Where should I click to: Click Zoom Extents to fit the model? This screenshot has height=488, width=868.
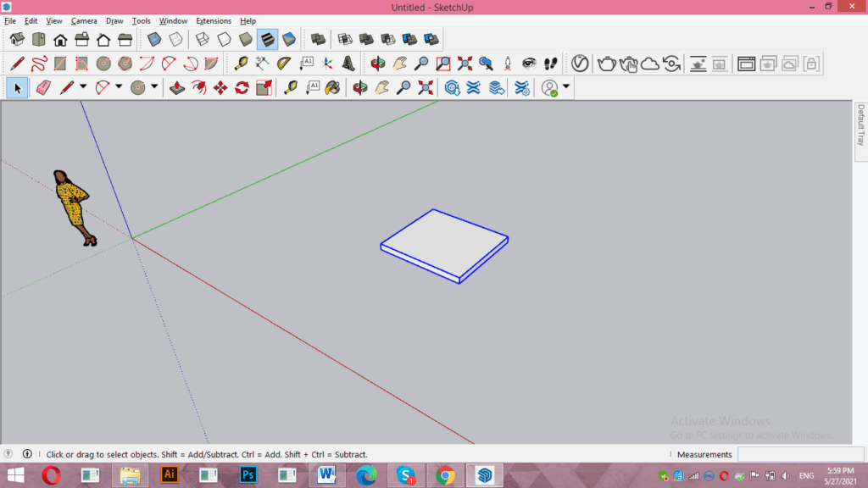424,87
